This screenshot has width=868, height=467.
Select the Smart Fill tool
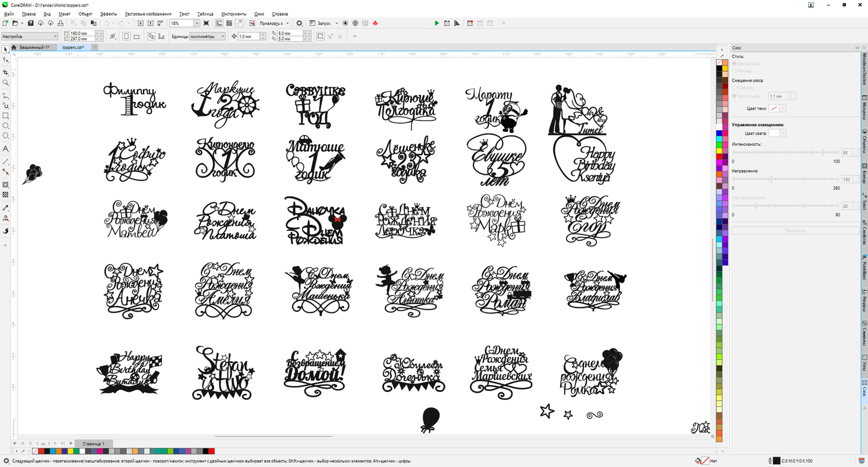click(x=6, y=230)
